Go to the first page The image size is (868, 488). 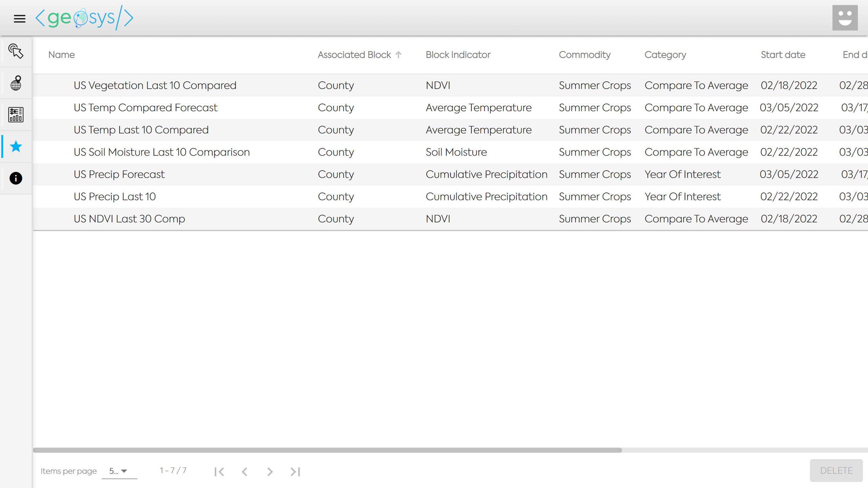coord(219,471)
